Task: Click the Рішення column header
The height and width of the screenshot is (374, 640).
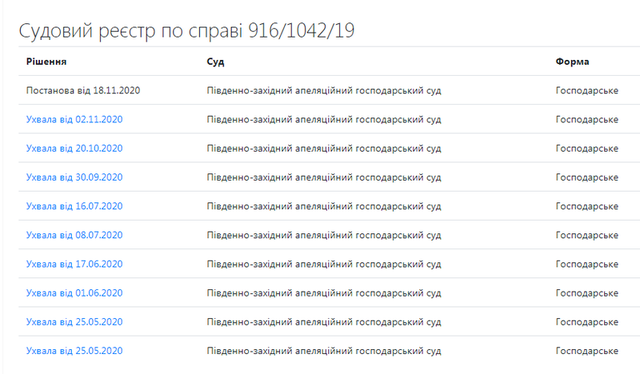Action: coord(46,62)
